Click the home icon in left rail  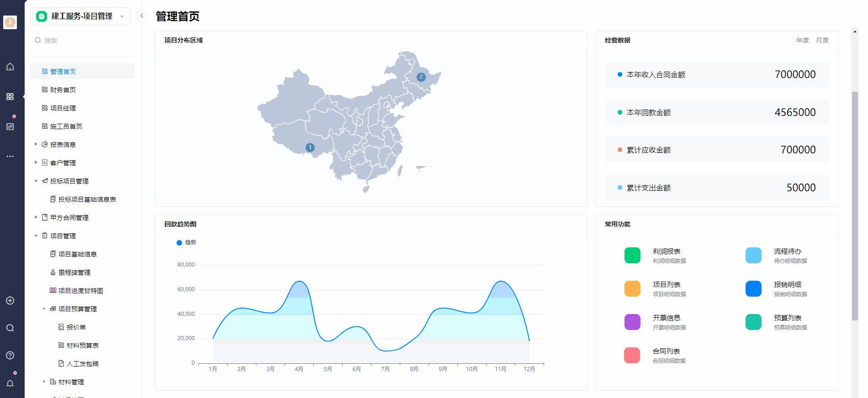(10, 67)
